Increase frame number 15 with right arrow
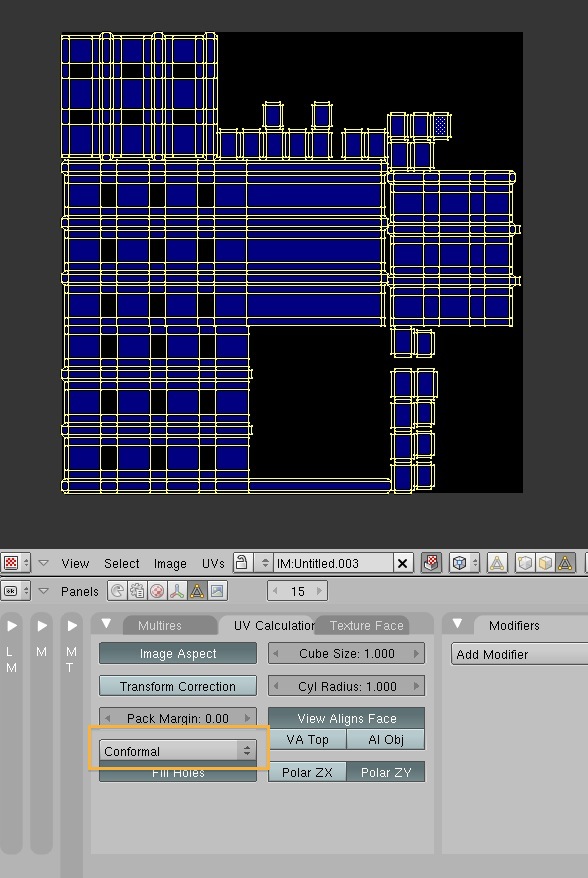588x878 pixels. point(320,591)
